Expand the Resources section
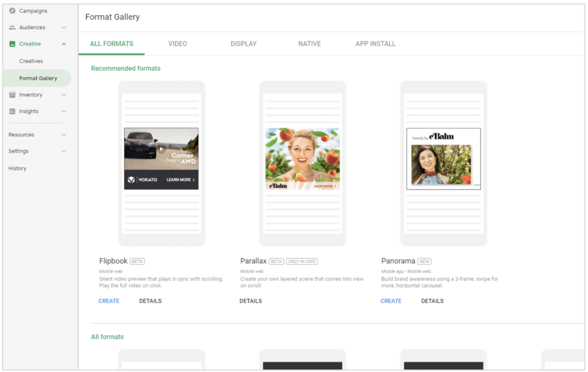588x372 pixels. tap(64, 134)
